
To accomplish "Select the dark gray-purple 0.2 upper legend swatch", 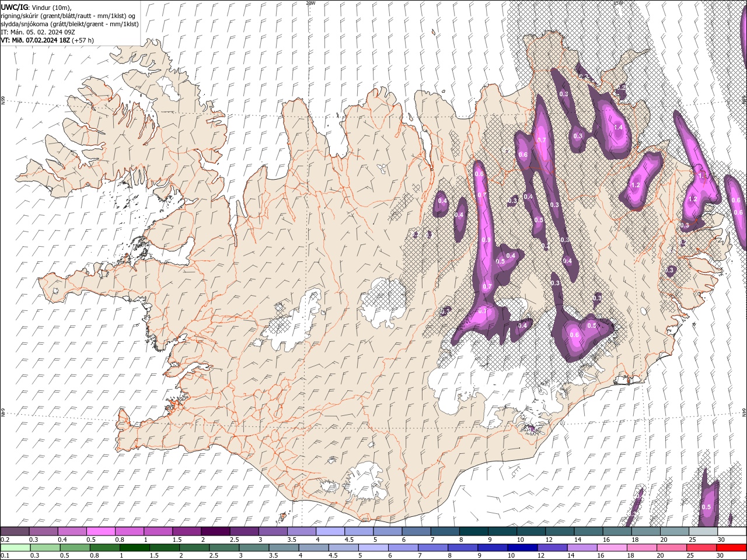I will (15, 531).
